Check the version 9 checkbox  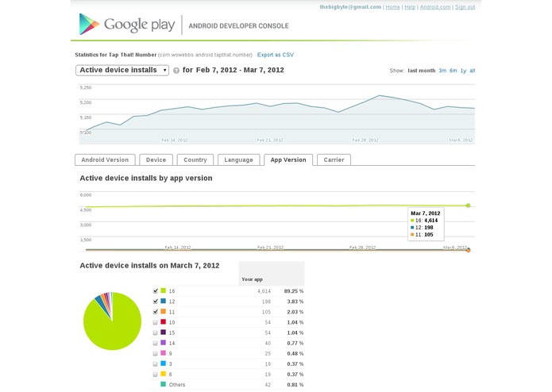(x=155, y=353)
